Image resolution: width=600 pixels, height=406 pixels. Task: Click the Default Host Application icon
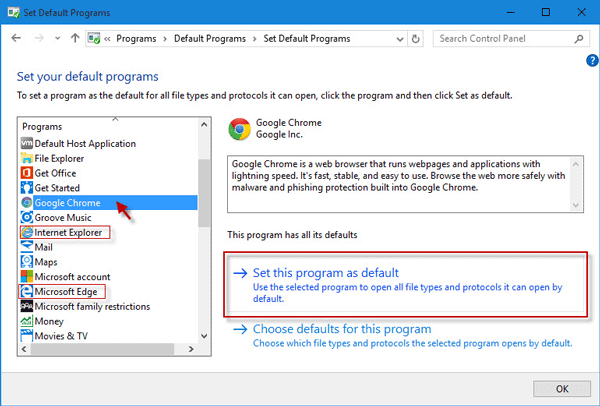pyautogui.click(x=27, y=143)
